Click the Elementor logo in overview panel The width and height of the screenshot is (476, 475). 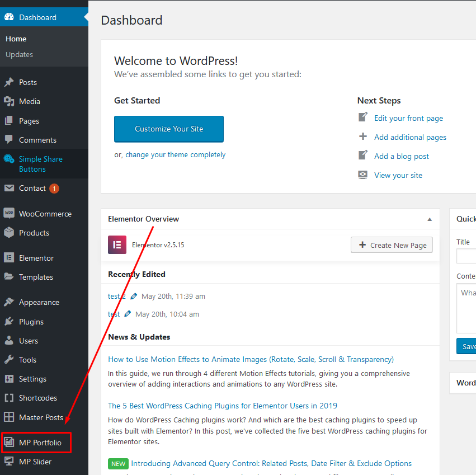click(117, 245)
